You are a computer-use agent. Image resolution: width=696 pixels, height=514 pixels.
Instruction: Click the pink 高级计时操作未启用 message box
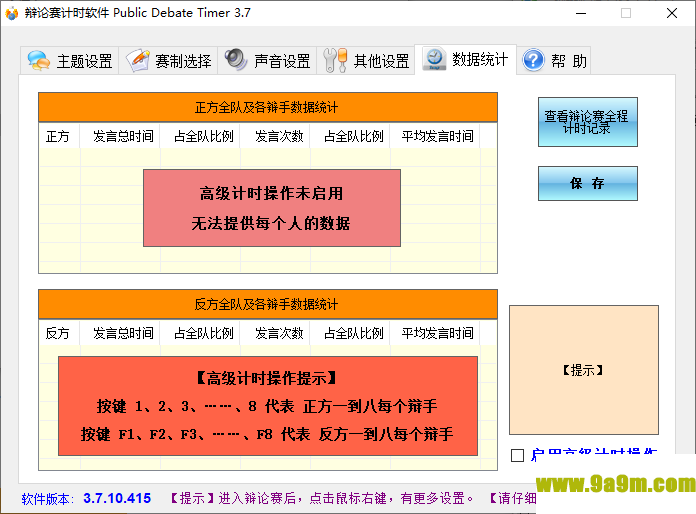click(x=271, y=208)
